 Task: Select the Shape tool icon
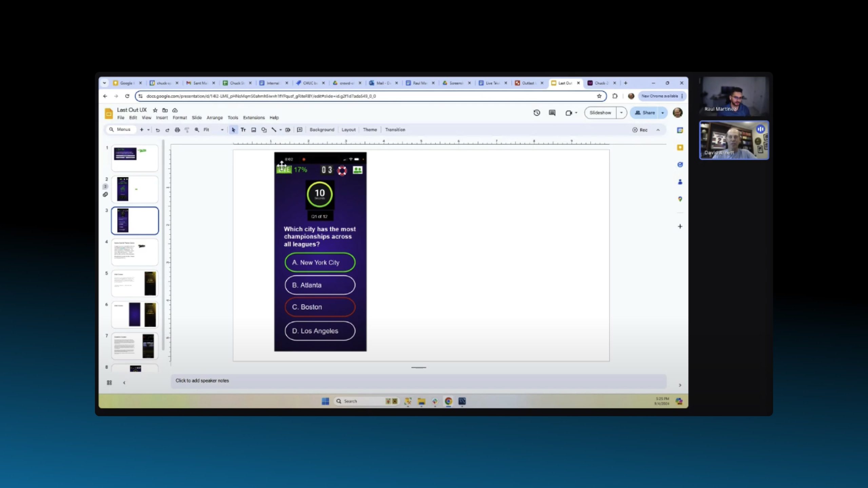click(264, 130)
